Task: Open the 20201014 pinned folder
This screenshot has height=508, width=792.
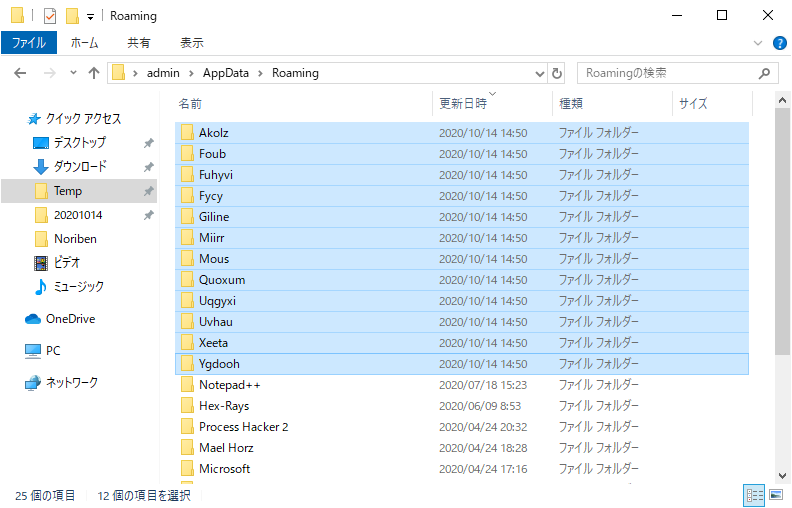Action: pyautogui.click(x=69, y=215)
